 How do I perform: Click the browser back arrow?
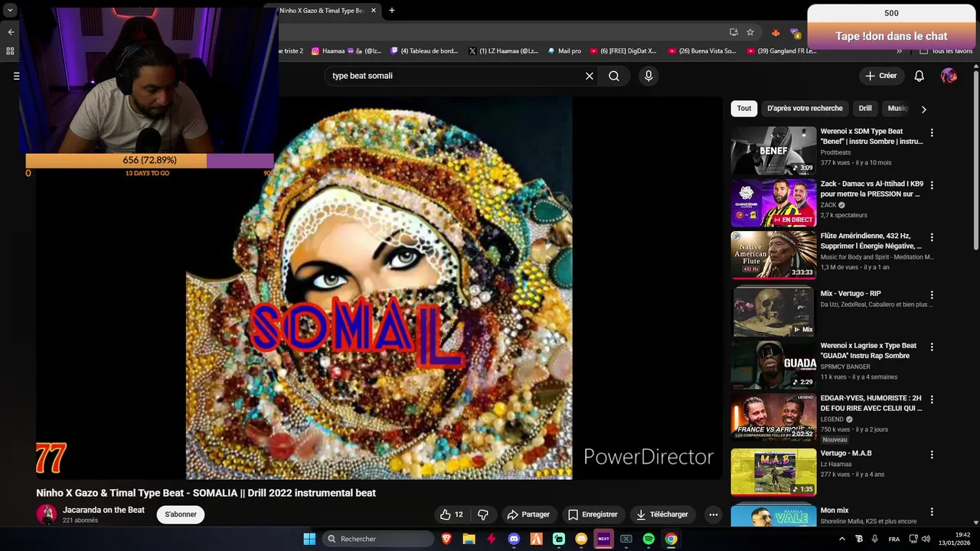11,32
